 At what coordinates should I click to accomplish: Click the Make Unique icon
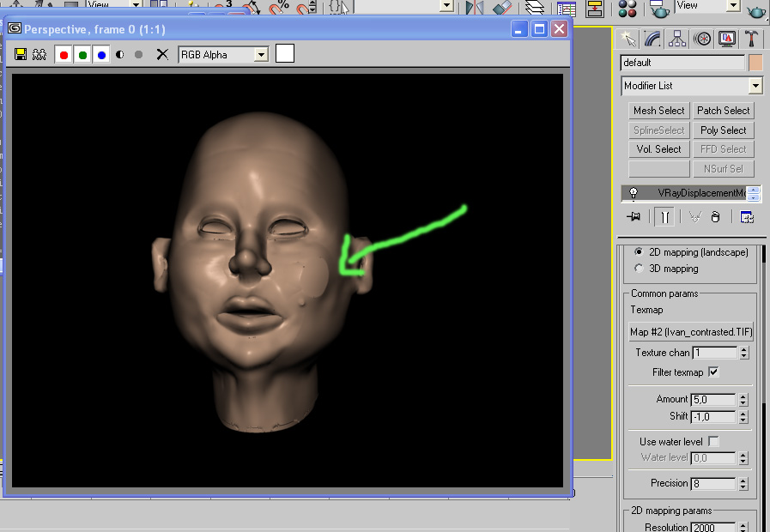pyautogui.click(x=694, y=216)
